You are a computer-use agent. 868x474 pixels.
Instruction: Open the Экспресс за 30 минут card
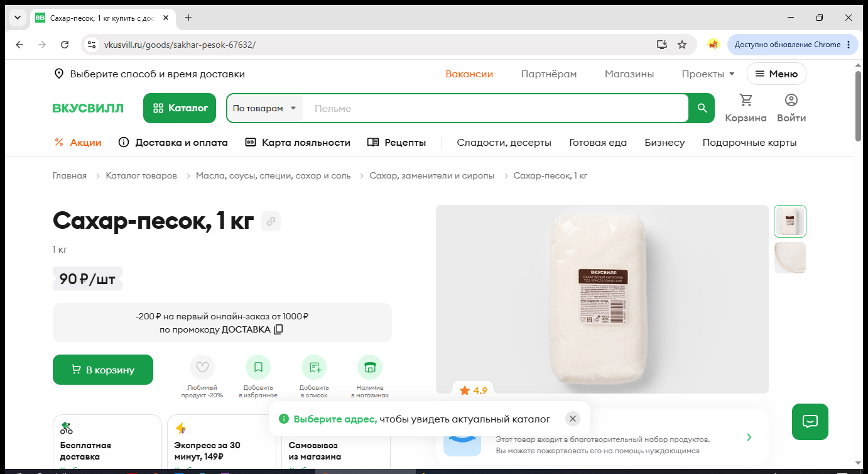[221, 442]
